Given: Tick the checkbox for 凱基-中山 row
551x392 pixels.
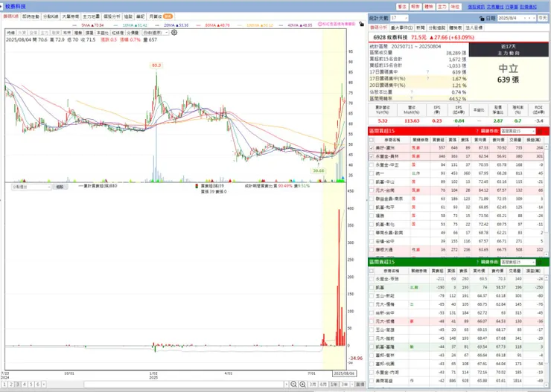Looking at the screenshot, I should pyautogui.click(x=372, y=181).
